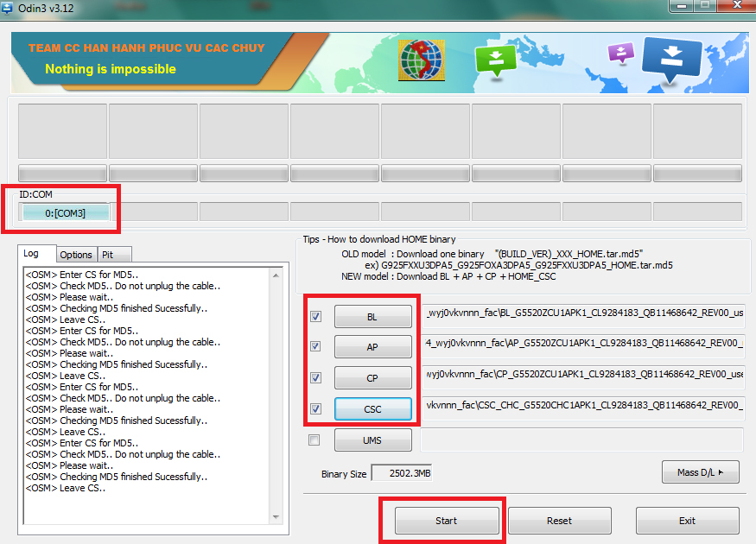Uncheck the CSC checkbox
This screenshot has height=544, width=756.
click(x=315, y=408)
